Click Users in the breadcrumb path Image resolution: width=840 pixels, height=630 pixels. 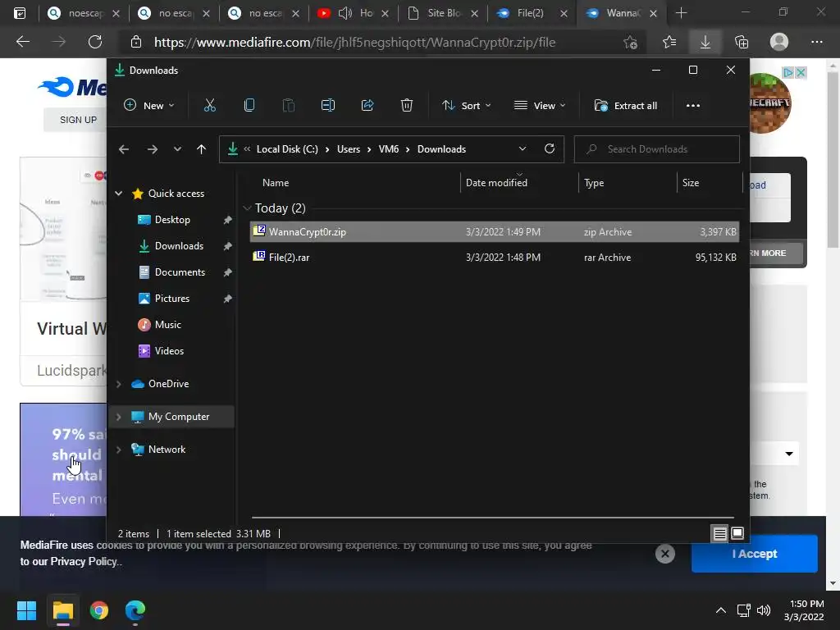point(348,149)
